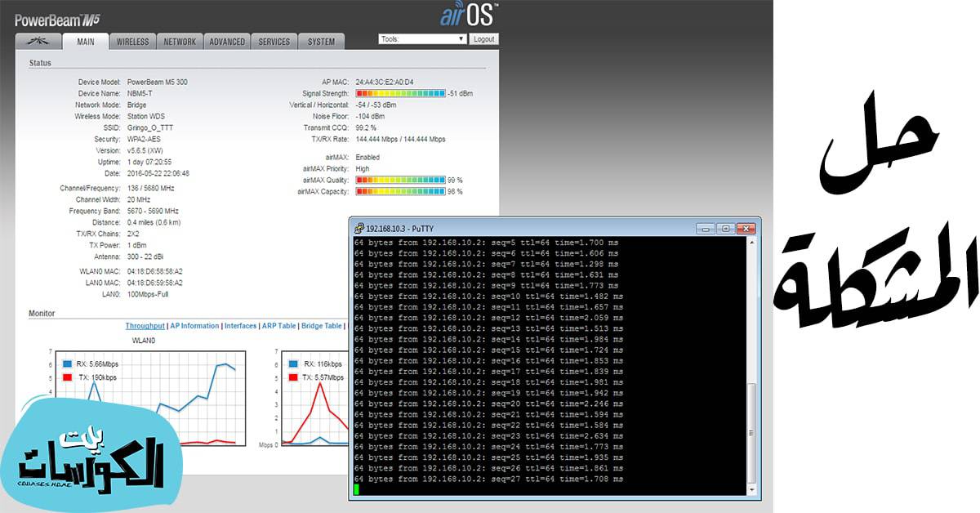Click the PuTTY window title icon

pyautogui.click(x=360, y=228)
